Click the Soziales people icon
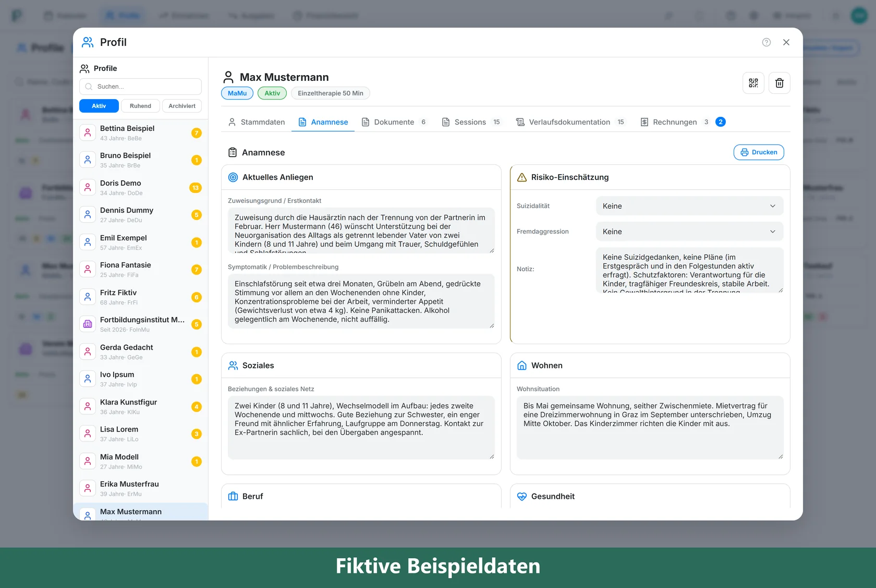 [233, 365]
